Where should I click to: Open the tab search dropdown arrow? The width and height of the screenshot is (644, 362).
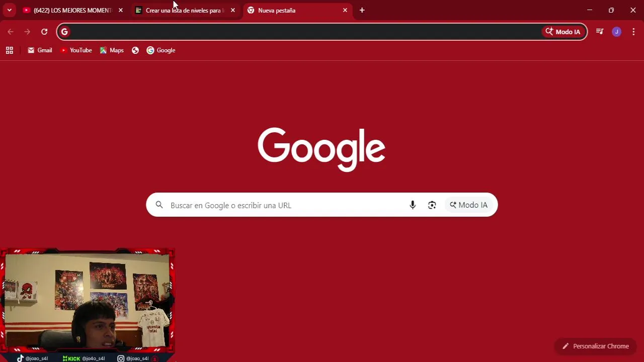tap(9, 10)
